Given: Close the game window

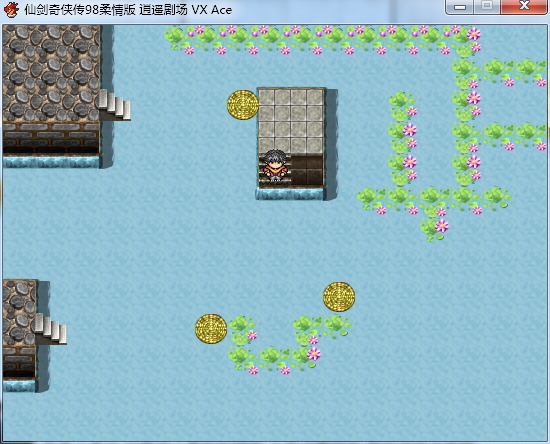Looking at the screenshot, I should (524, 7).
